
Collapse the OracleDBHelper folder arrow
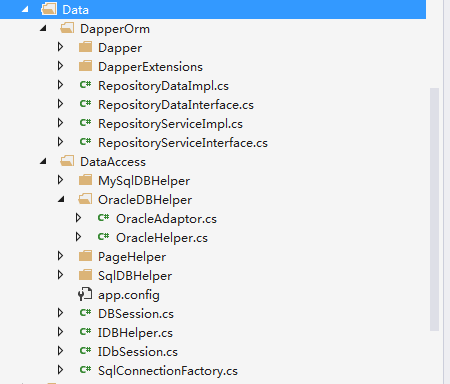[61, 199]
